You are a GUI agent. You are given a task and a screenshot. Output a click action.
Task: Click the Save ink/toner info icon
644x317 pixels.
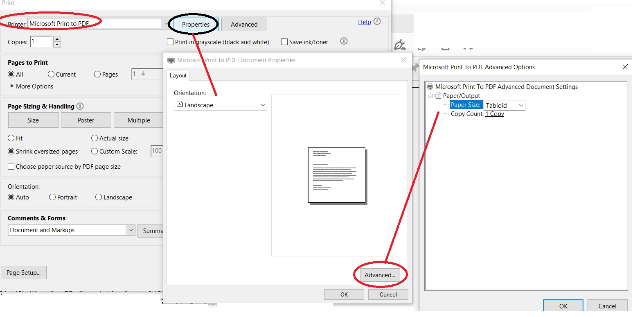344,41
